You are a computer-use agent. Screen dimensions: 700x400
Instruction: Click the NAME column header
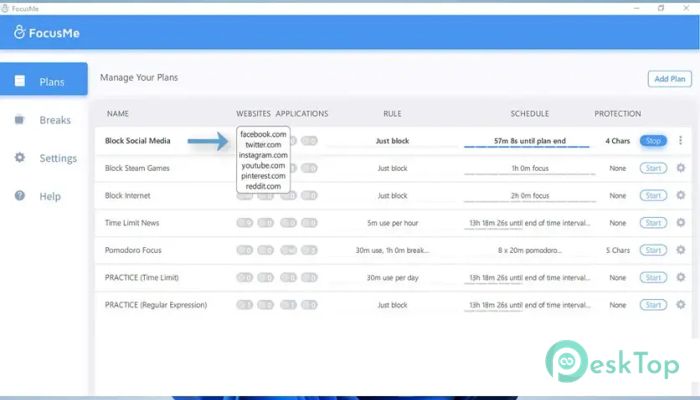tap(118, 114)
